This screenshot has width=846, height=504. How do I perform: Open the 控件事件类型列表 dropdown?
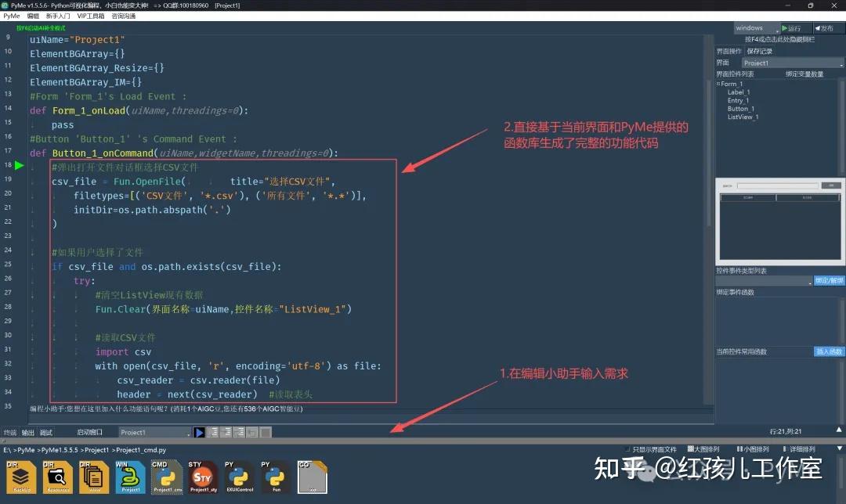(764, 281)
